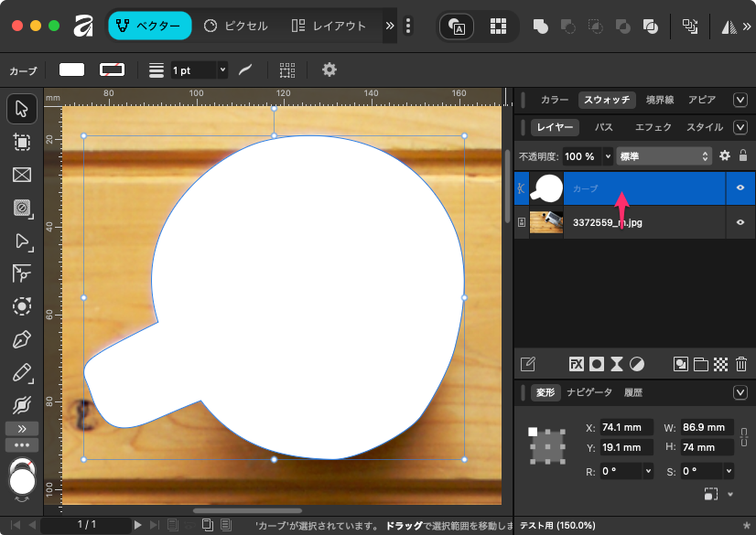
Task: Open the stroke width 1 pt dropdown
Action: pyautogui.click(x=221, y=70)
